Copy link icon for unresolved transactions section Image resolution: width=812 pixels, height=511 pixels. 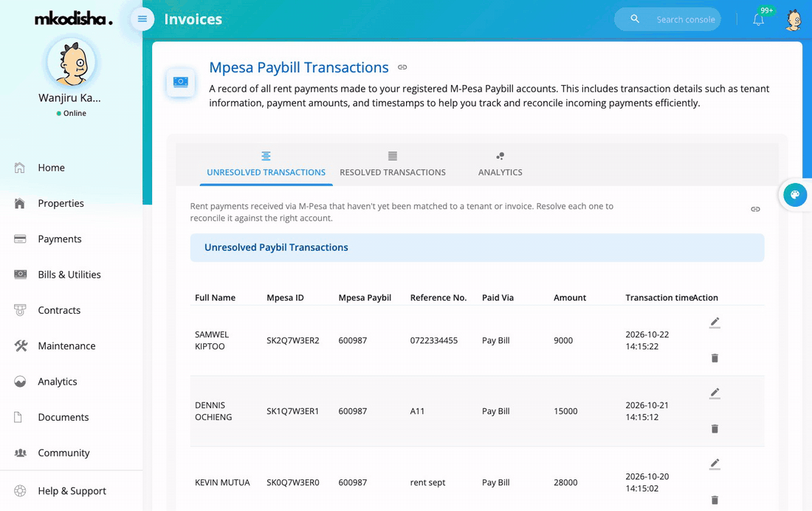[756, 209]
